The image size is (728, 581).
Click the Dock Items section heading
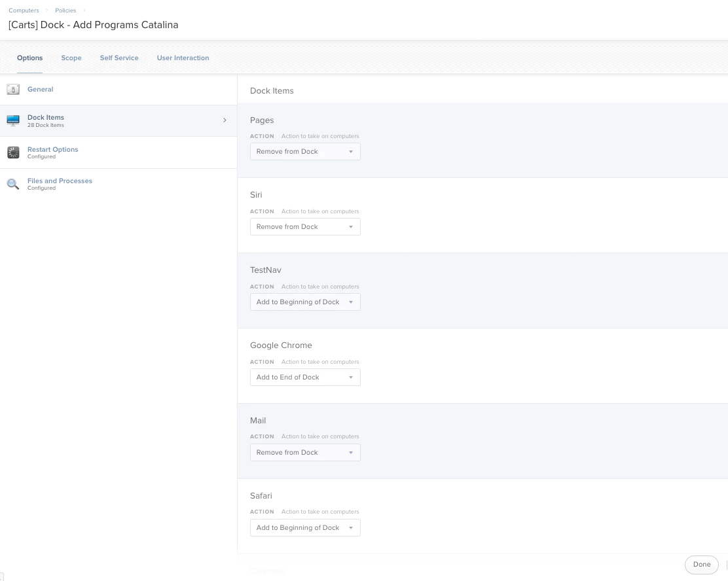pos(272,91)
